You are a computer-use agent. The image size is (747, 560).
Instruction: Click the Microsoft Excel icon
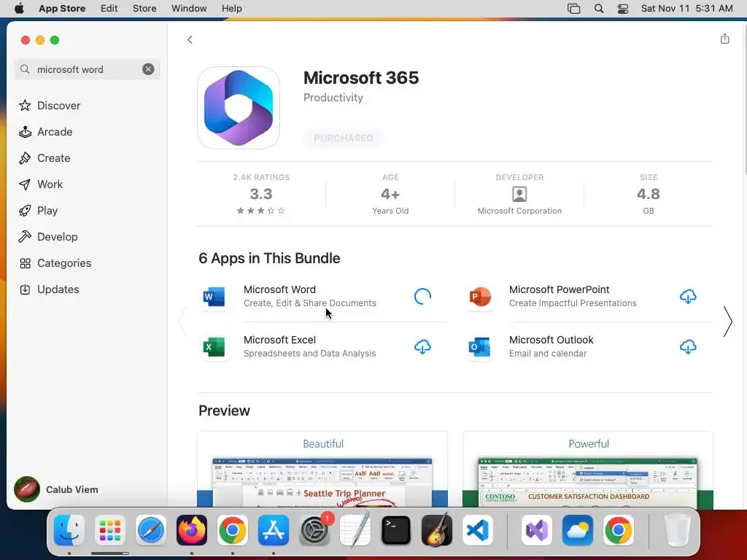(x=214, y=346)
